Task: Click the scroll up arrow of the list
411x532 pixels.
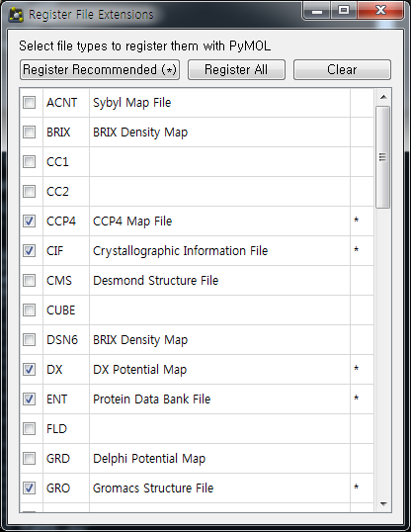Action: [x=383, y=97]
